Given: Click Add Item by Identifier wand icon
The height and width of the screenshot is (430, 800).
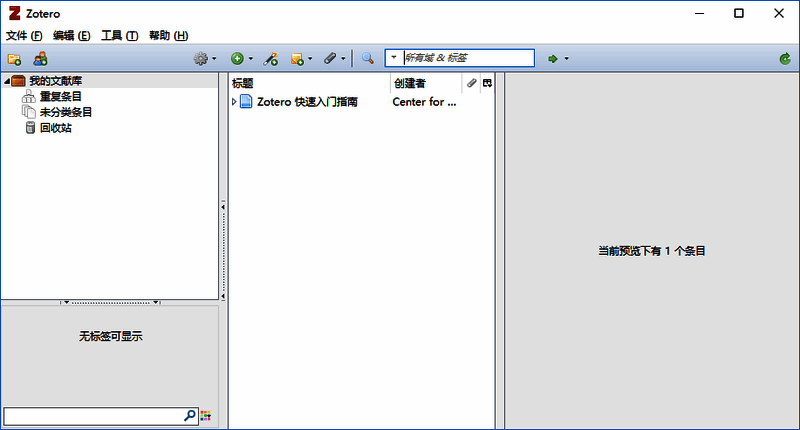Looking at the screenshot, I should click(270, 59).
